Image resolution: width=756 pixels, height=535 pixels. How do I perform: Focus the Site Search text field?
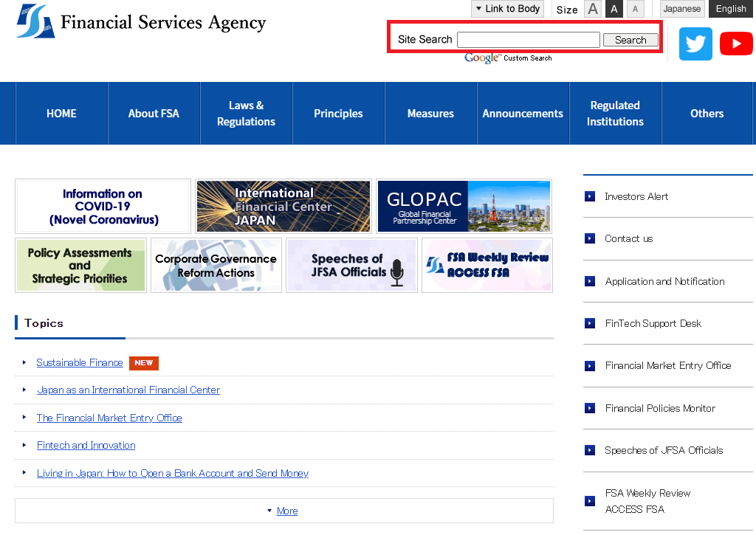tap(529, 40)
